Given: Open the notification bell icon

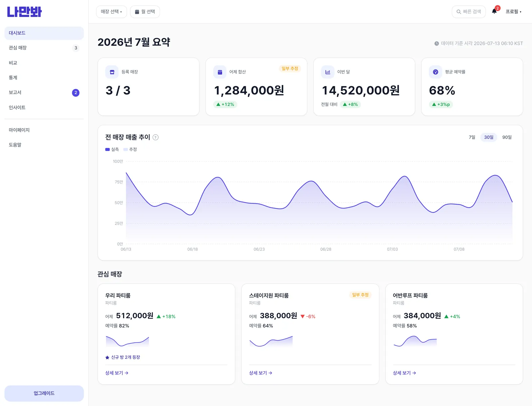Looking at the screenshot, I should click(x=494, y=11).
